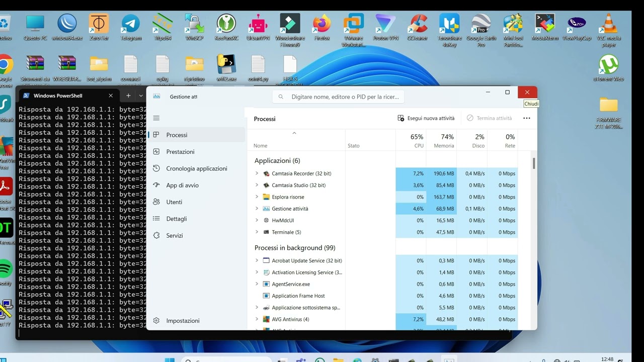Select the CCleaner desktop shortcut
Viewport: 644px width, 362px height.
click(418, 28)
